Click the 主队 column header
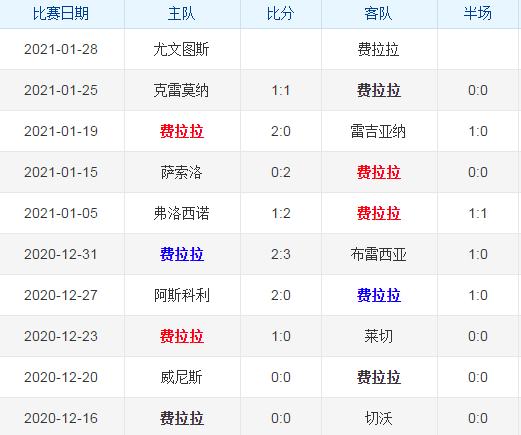The image size is (521, 435). [181, 14]
